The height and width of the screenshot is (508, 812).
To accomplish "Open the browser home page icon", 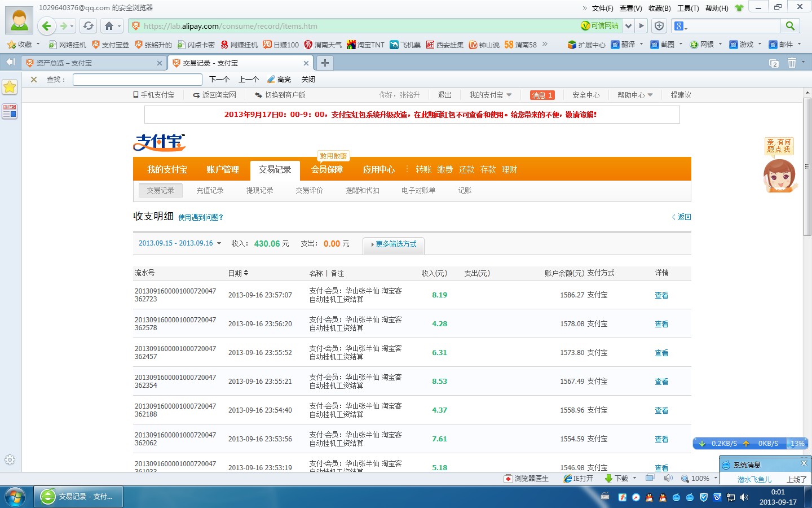I will (x=109, y=26).
